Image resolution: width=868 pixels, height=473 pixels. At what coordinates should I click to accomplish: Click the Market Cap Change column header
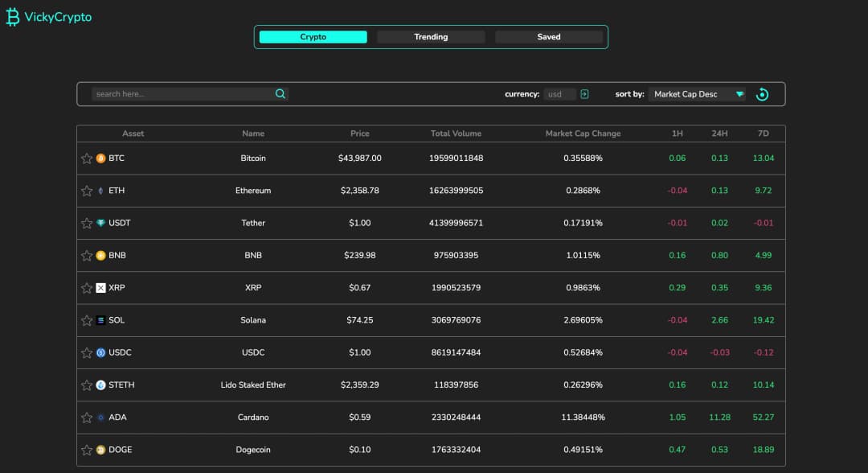point(583,134)
